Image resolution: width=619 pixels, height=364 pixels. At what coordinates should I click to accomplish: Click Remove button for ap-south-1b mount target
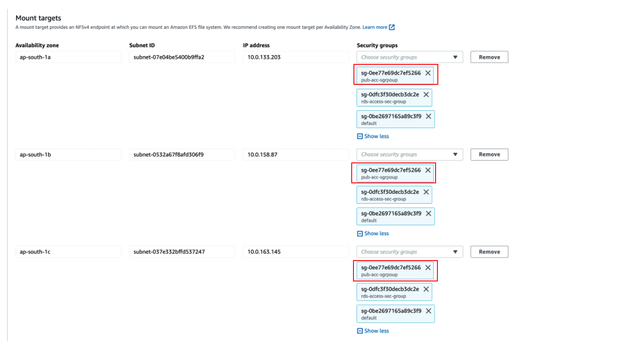point(489,154)
